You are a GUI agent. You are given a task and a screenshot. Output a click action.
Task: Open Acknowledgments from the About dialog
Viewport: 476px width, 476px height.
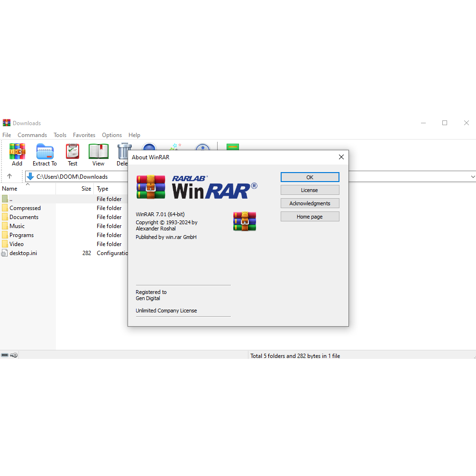pos(310,203)
